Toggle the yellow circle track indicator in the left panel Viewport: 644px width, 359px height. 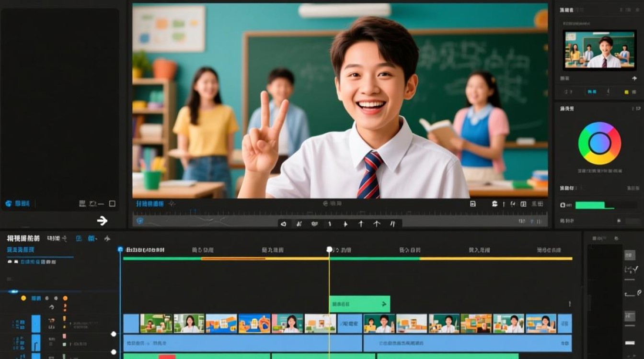pos(23,298)
